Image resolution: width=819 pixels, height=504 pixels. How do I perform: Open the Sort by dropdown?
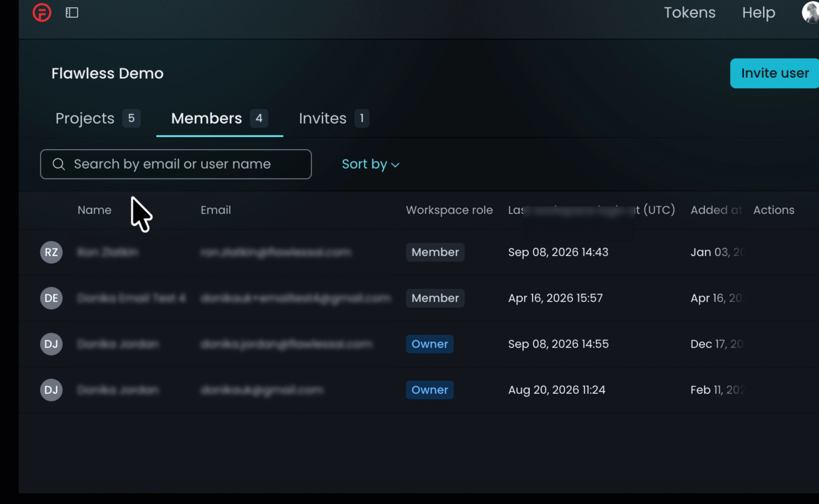point(371,164)
